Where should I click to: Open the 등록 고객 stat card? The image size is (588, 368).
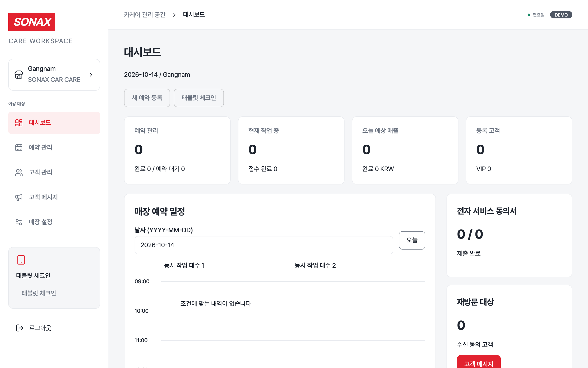[x=519, y=150]
